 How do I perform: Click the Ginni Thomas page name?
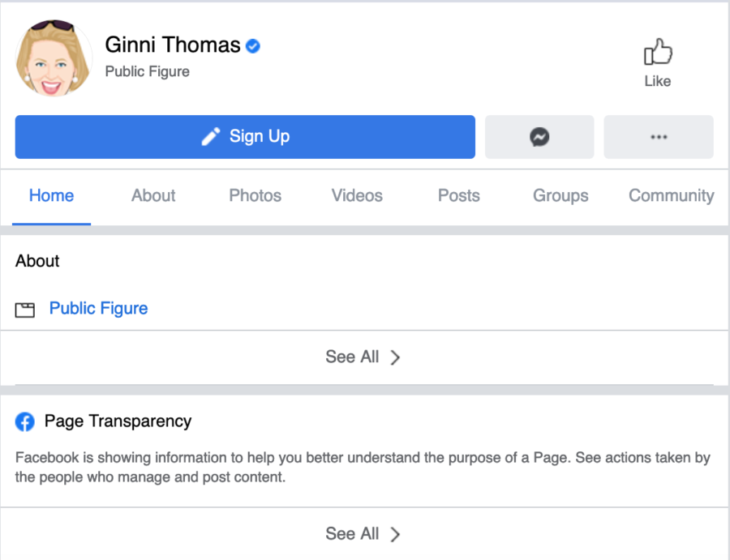[172, 45]
